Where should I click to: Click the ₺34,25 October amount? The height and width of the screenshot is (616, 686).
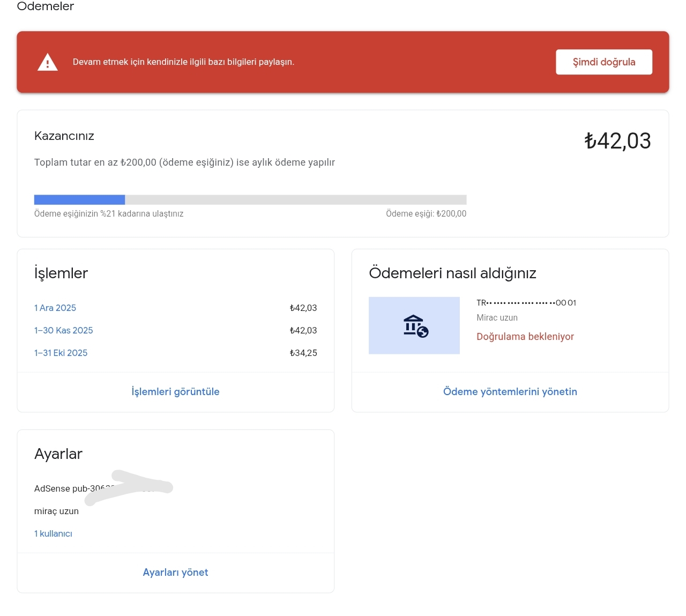(x=303, y=353)
